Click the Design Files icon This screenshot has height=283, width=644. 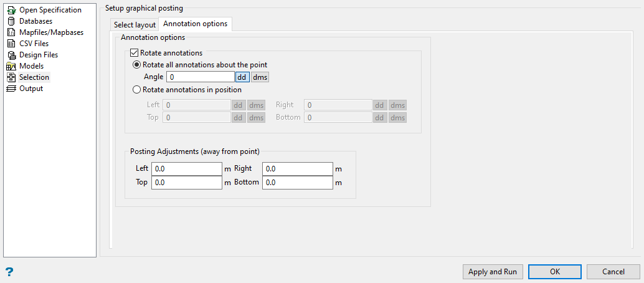[11, 55]
